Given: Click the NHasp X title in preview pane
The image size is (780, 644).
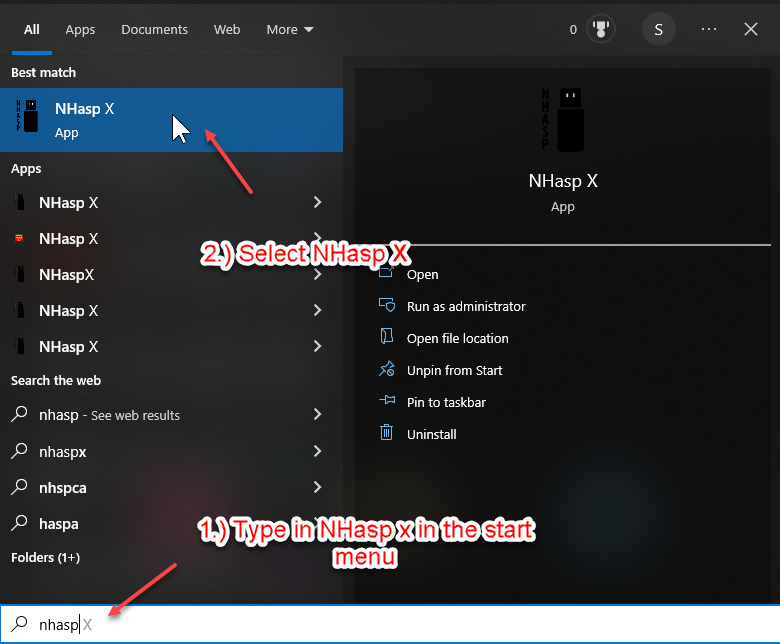Looking at the screenshot, I should (563, 181).
